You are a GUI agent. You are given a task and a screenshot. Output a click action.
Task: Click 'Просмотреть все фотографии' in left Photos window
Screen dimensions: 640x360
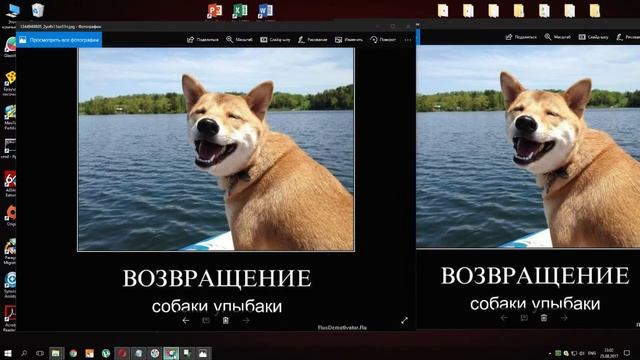coord(59,40)
